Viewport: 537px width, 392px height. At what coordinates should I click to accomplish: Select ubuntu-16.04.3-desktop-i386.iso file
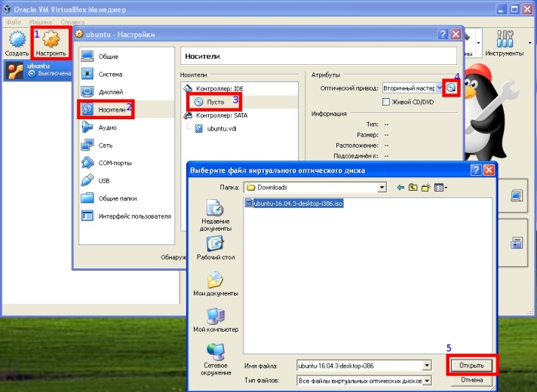pos(294,204)
